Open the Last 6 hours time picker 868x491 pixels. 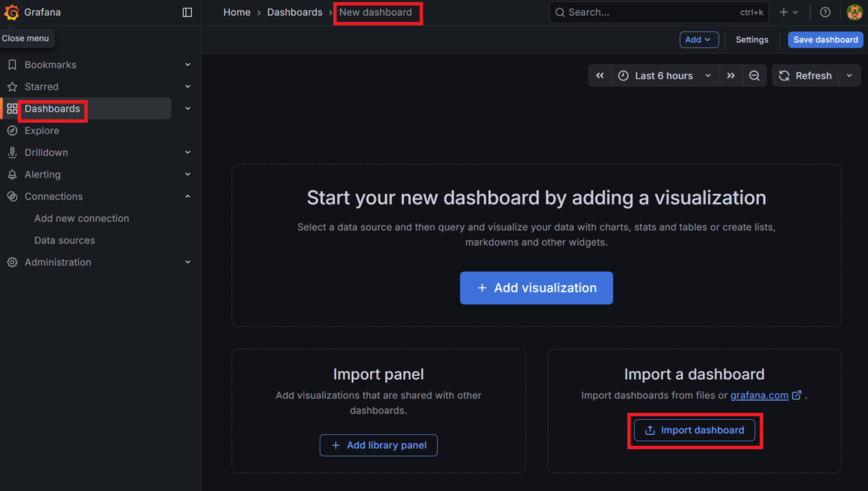665,75
